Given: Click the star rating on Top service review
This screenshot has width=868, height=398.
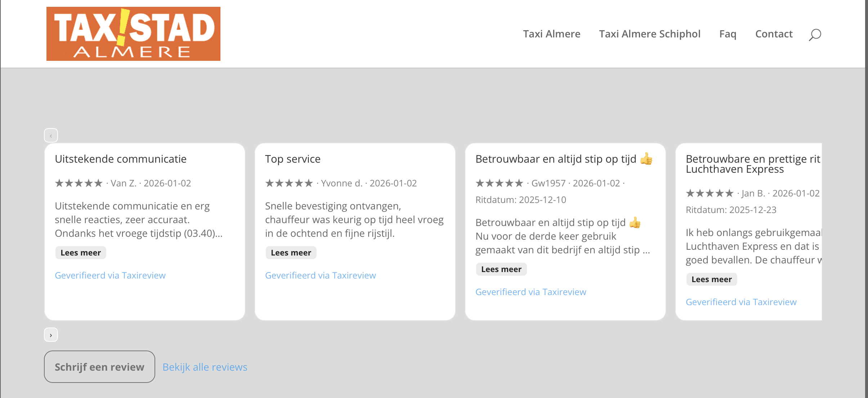Looking at the screenshot, I should [x=289, y=183].
